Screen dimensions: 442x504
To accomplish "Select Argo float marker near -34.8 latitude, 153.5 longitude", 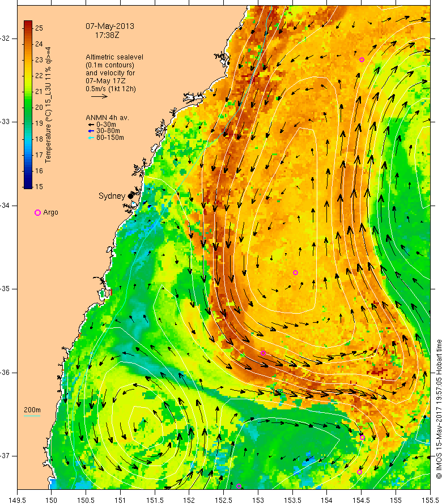I will tap(295, 272).
